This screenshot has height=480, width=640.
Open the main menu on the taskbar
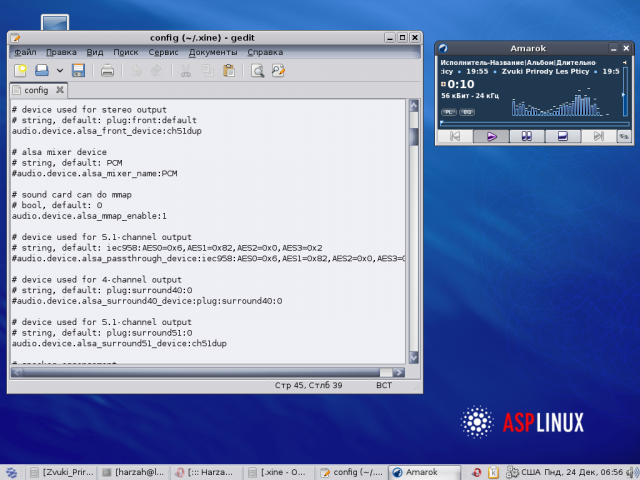[x=11, y=473]
